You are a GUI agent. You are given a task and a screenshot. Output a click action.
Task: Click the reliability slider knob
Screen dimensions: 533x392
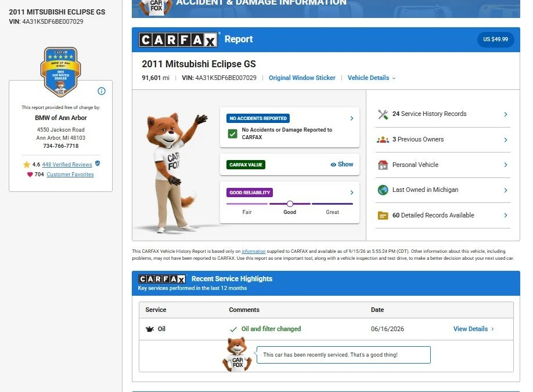click(x=290, y=204)
